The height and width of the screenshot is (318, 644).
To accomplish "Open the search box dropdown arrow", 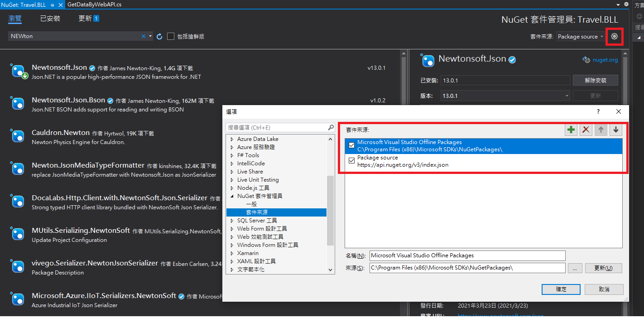I will [150, 36].
